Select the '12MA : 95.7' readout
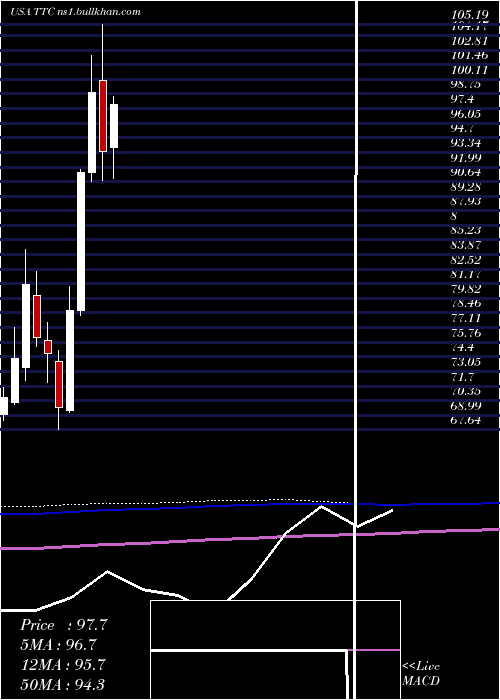The height and width of the screenshot is (700, 500). 63,664
